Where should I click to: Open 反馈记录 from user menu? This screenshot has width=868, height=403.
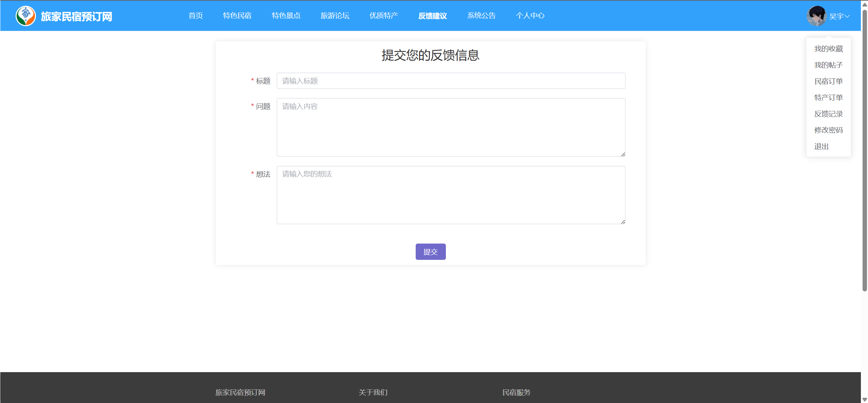(828, 114)
